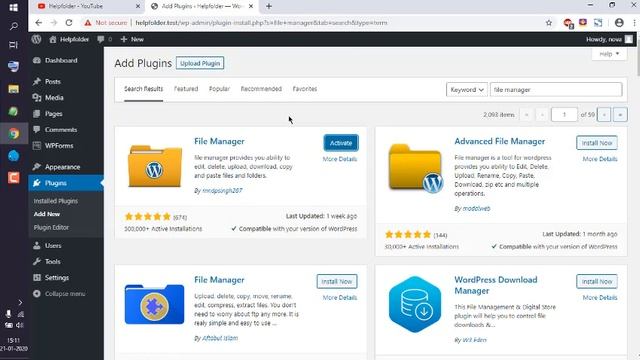Screen dimensions: 640x360
Task: Open Add New plugins submenu link
Action: click(x=47, y=214)
